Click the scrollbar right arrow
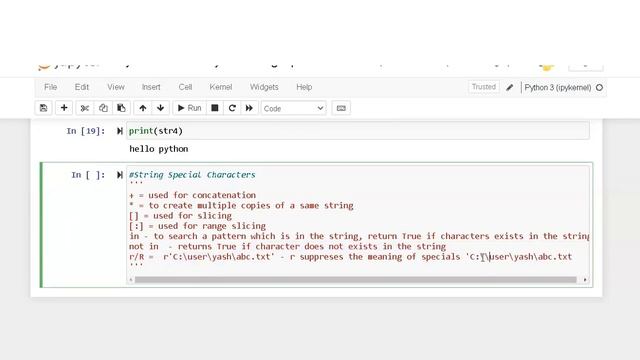This screenshot has width=640, height=360. click(585, 280)
